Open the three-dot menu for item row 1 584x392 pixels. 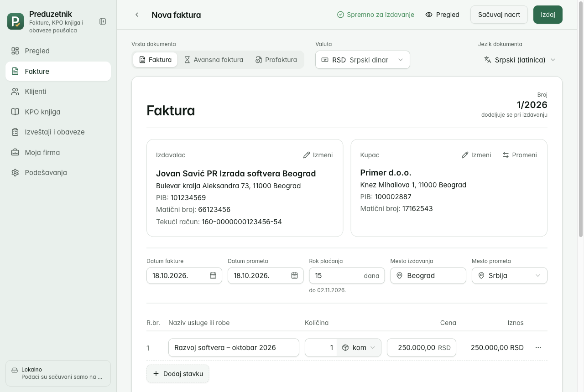pyautogui.click(x=538, y=347)
